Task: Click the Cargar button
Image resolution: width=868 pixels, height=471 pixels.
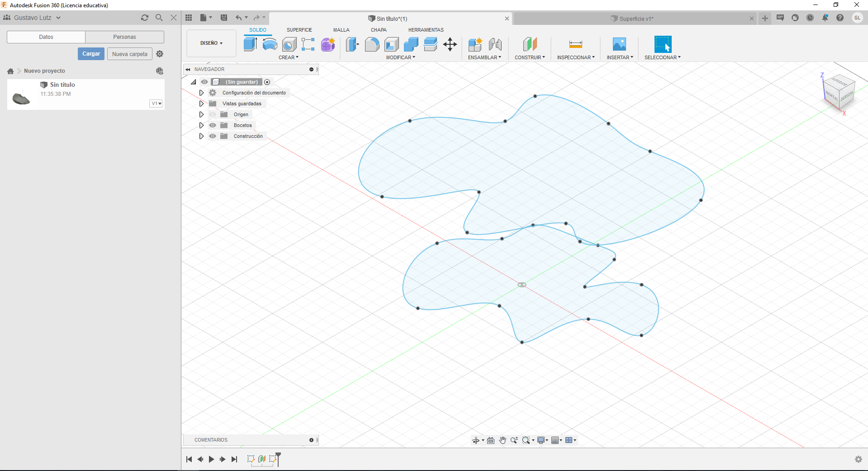Action: click(x=91, y=54)
